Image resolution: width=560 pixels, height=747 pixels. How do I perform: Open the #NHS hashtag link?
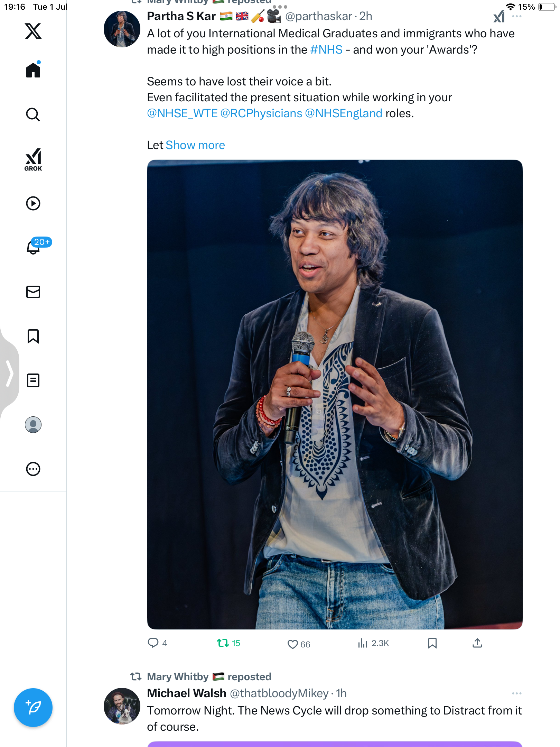(x=326, y=50)
